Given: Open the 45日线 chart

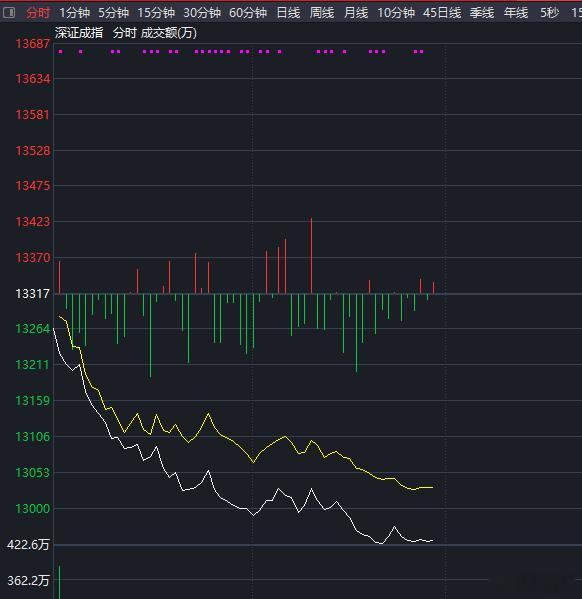Looking at the screenshot, I should tap(442, 13).
